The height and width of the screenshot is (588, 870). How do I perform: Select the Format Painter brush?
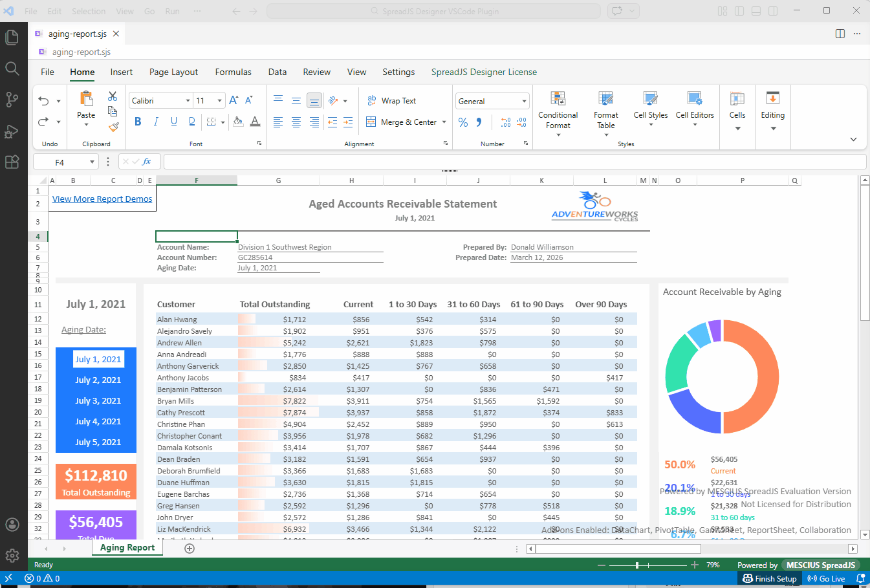[113, 127]
